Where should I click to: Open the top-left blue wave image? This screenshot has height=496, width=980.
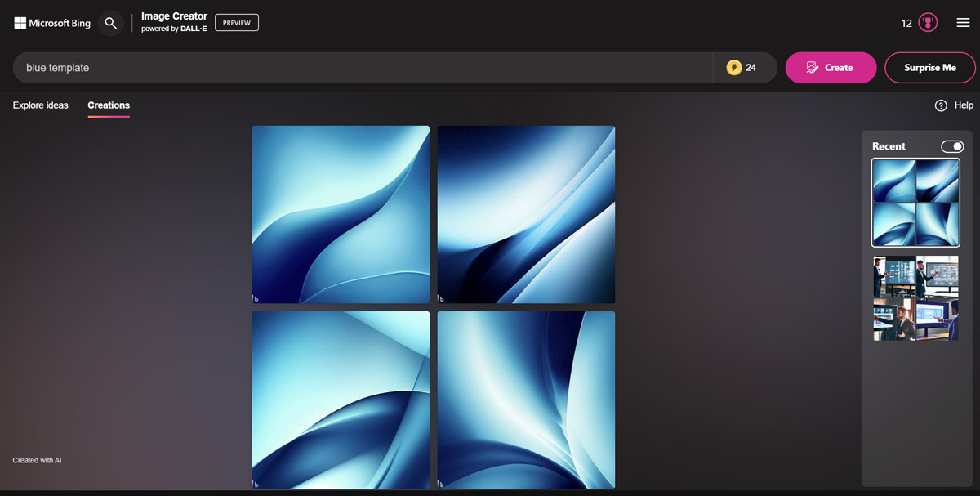(341, 215)
